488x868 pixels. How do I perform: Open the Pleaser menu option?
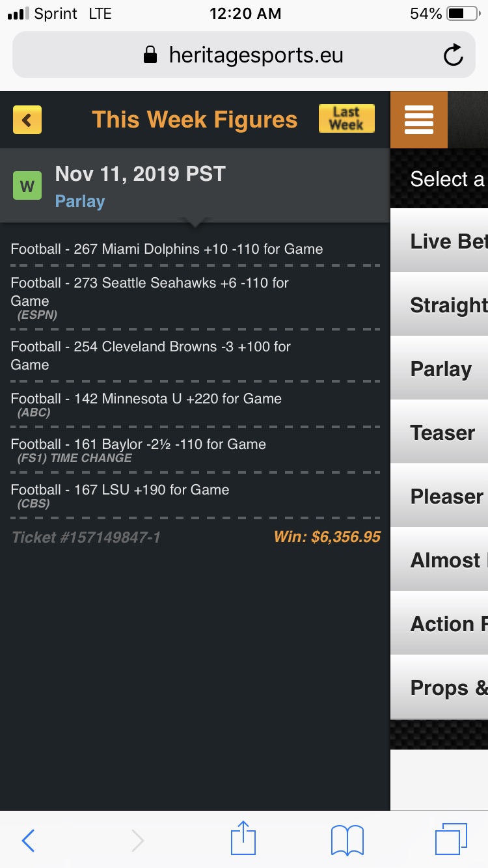(439, 496)
